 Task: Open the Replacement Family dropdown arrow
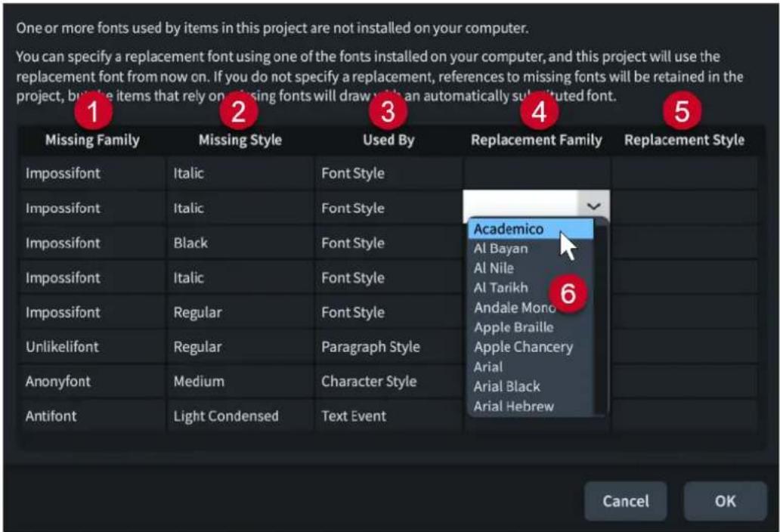(x=593, y=206)
